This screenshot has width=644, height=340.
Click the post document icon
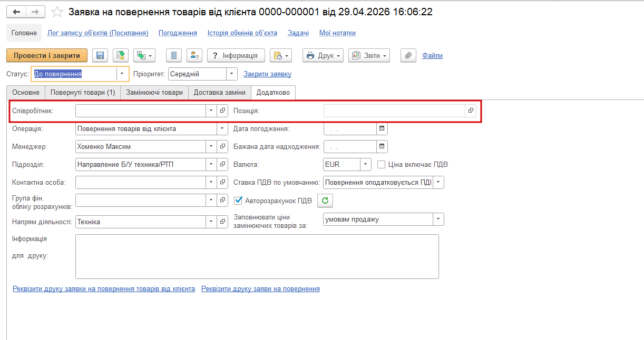121,55
